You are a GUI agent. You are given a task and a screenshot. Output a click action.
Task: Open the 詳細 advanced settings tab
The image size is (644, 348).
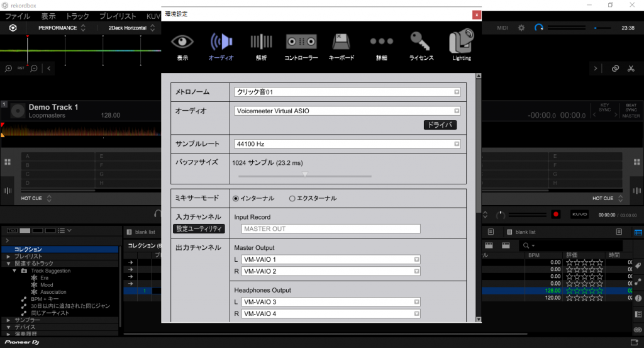point(382,47)
